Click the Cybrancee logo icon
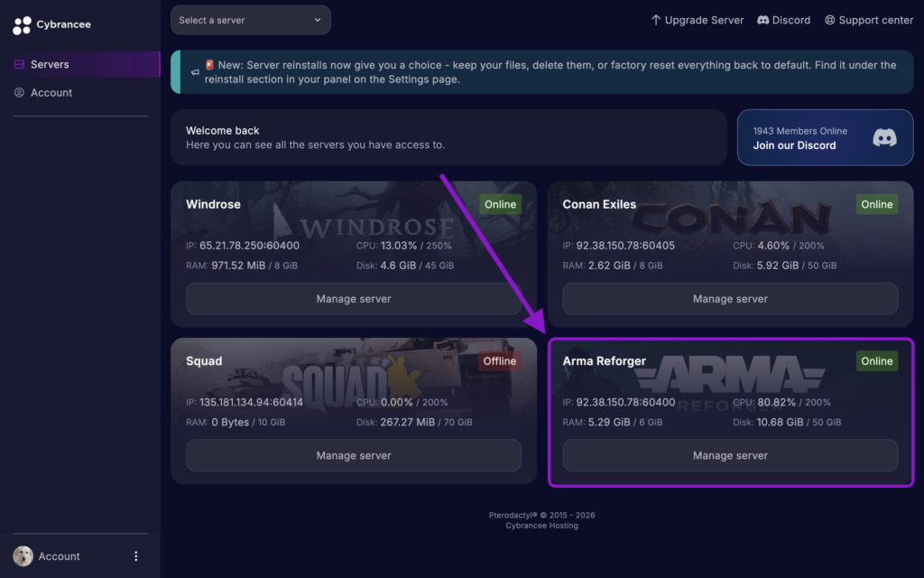 coord(22,24)
